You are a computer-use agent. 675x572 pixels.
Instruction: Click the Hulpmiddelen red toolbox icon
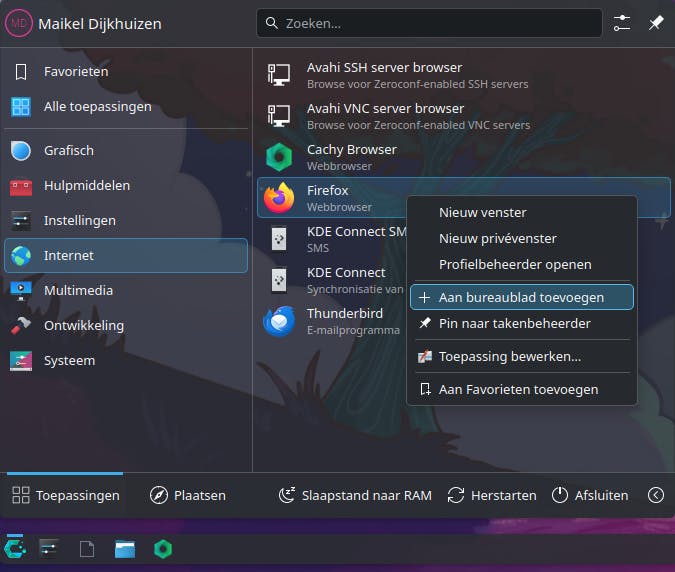[x=21, y=186]
